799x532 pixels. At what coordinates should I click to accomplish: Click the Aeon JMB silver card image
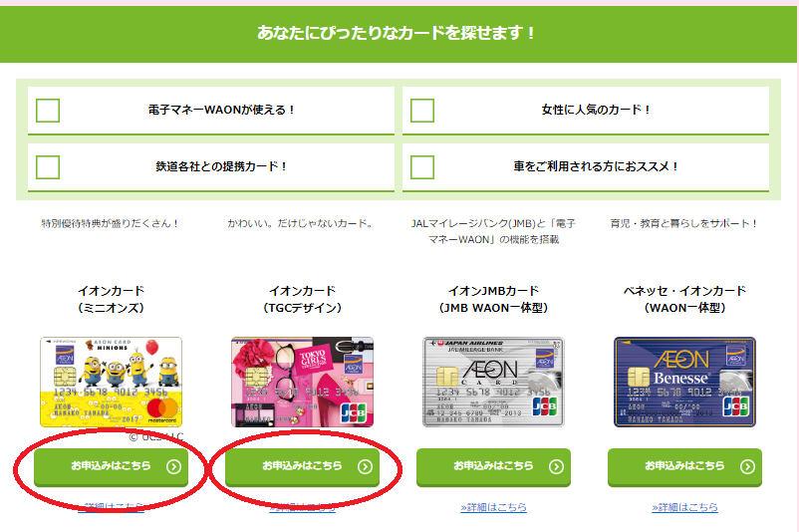pos(493,382)
